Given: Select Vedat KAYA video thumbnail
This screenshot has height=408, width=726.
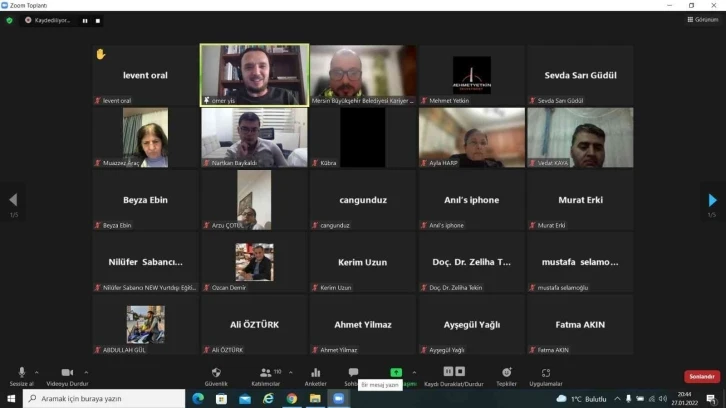Looking at the screenshot, I should 580,138.
